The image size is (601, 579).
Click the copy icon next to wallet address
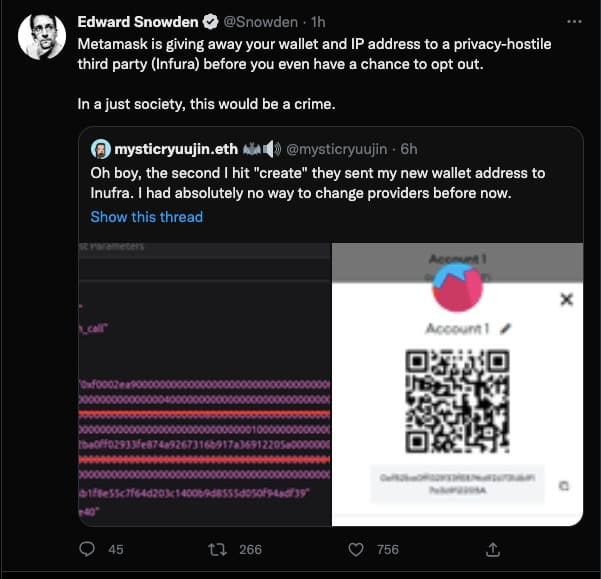pyautogui.click(x=563, y=486)
